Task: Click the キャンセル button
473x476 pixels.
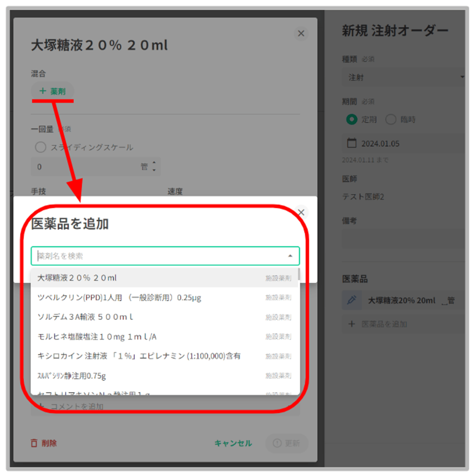Action: point(233,443)
